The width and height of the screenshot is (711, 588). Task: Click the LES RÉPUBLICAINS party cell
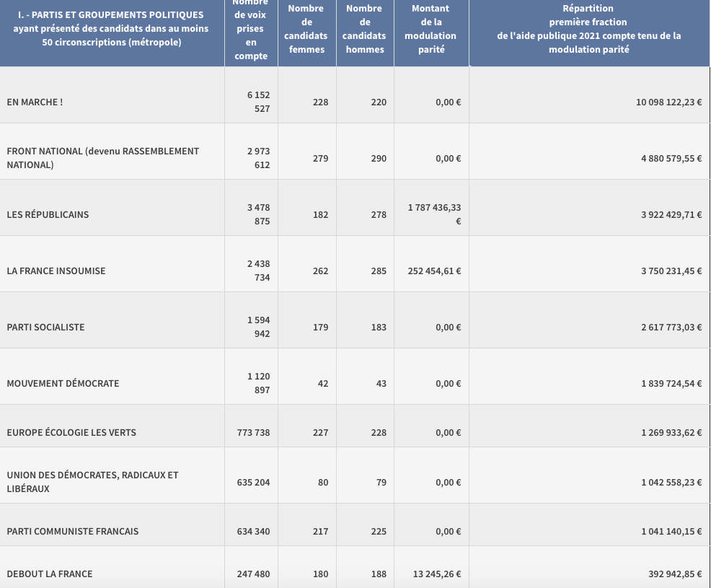coord(48,215)
